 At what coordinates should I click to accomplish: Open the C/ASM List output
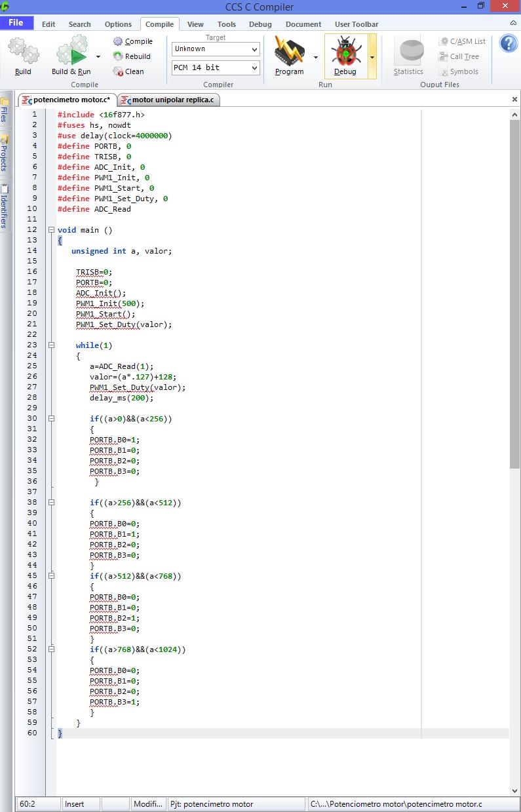point(463,41)
